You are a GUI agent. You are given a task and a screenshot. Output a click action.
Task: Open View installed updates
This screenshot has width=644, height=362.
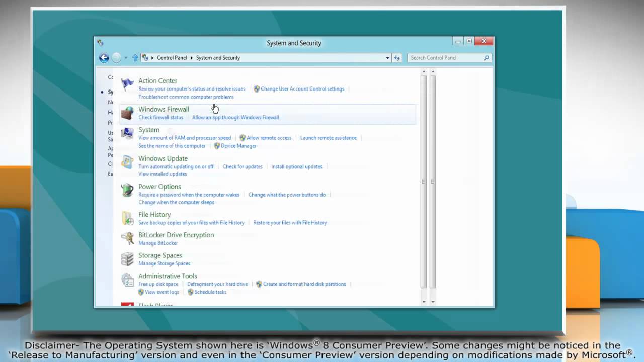(163, 174)
